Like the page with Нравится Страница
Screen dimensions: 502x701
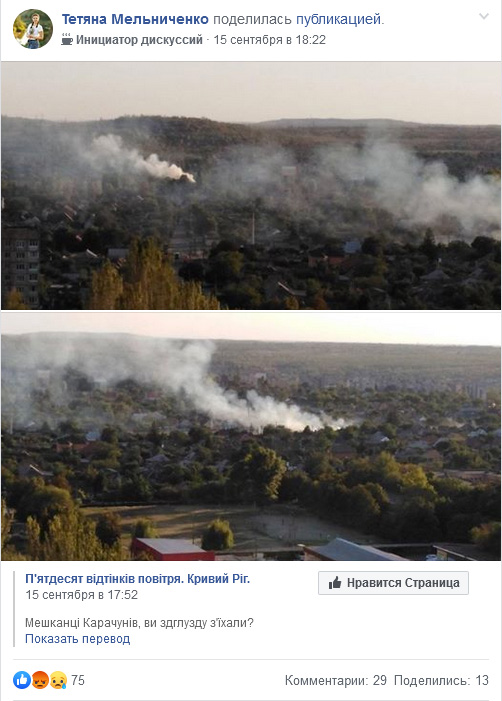coord(393,583)
